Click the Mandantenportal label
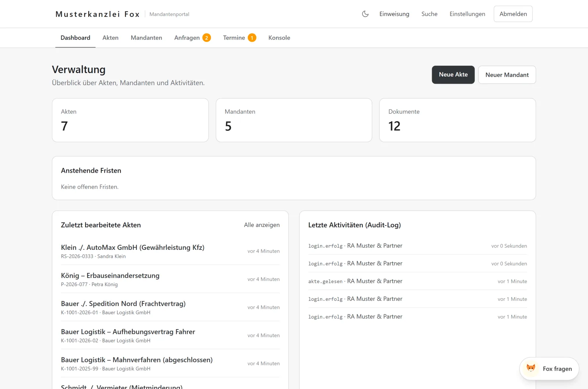This screenshot has width=588, height=389. (169, 14)
